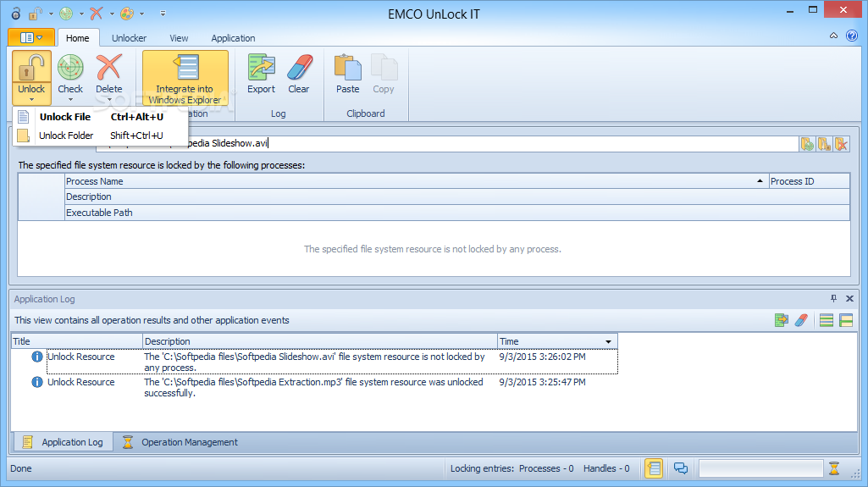This screenshot has width=868, height=487.
Task: Toggle Integrate into Windows Explorer
Action: 185,77
